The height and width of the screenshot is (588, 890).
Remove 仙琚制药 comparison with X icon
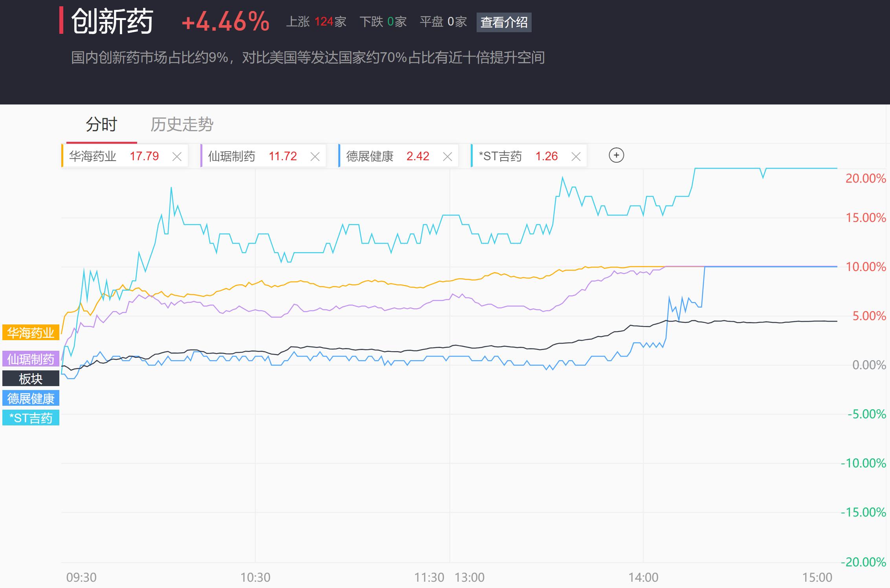point(315,157)
